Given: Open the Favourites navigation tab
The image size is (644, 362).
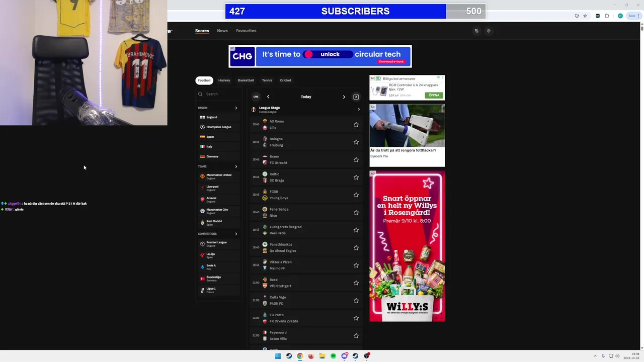Looking at the screenshot, I should pos(246,31).
